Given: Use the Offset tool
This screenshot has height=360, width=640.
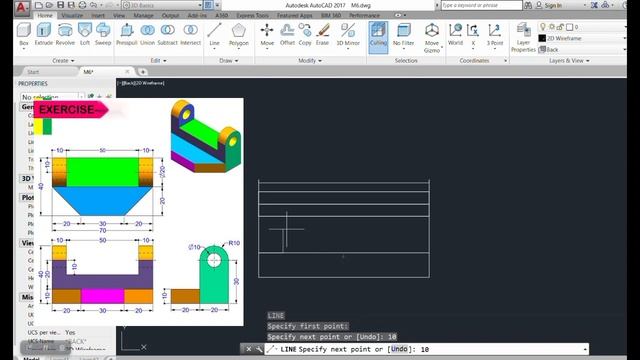Looking at the screenshot, I should click(287, 34).
